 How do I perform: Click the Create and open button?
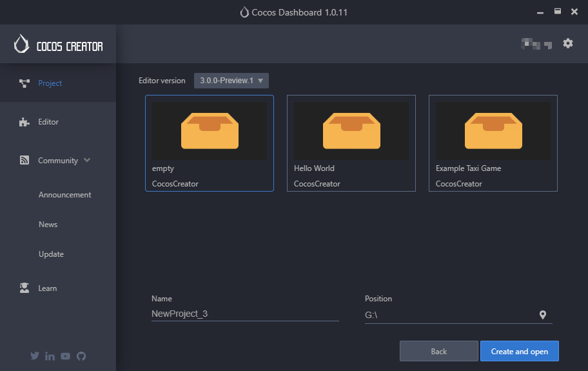[519, 352]
